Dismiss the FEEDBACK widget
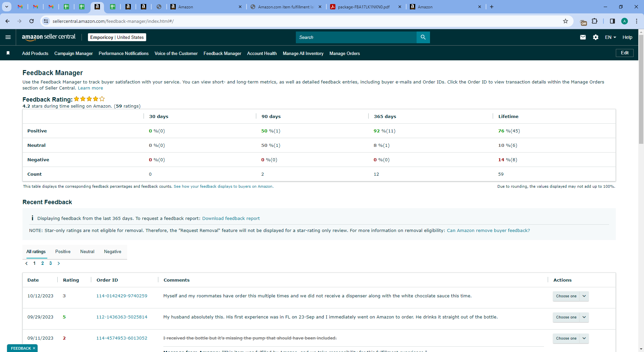 click(34, 348)
